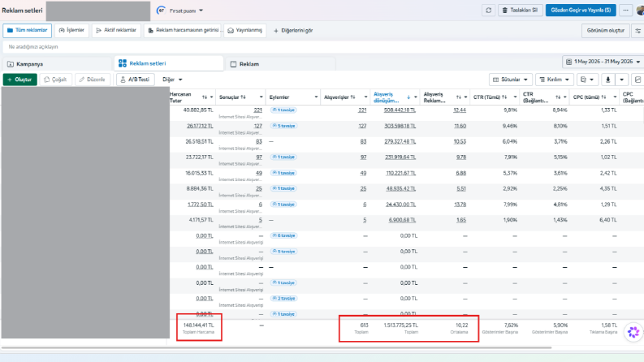Click the green Oluştur button
644x362 pixels.
pos(20,80)
